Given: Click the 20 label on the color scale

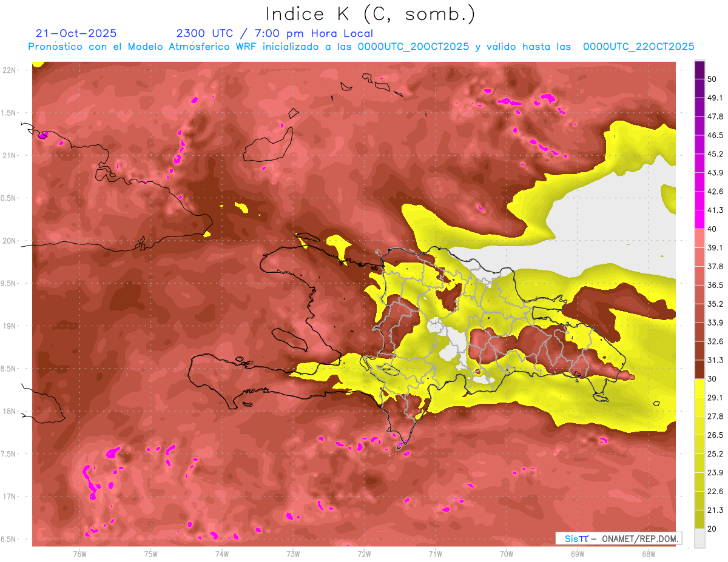Looking at the screenshot, I should pyautogui.click(x=712, y=529).
